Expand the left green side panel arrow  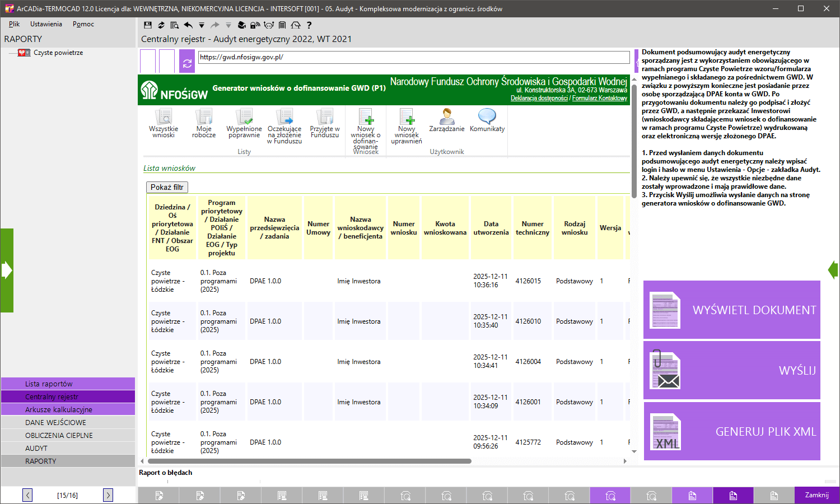(7, 270)
